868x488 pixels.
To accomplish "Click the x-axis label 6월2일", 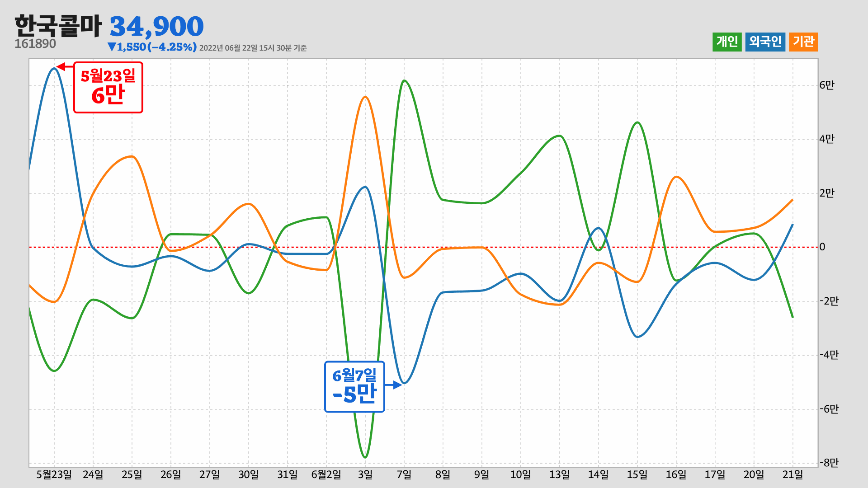I will coord(326,474).
